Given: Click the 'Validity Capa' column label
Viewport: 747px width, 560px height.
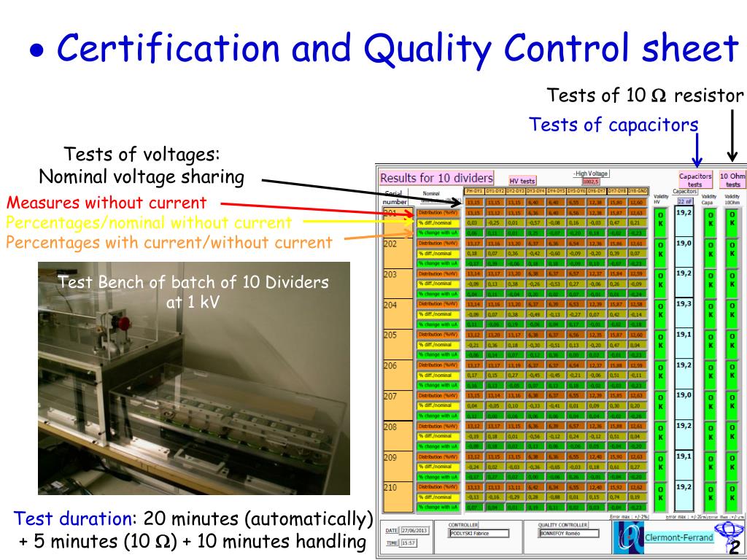Looking at the screenshot, I should pyautogui.click(x=709, y=199).
